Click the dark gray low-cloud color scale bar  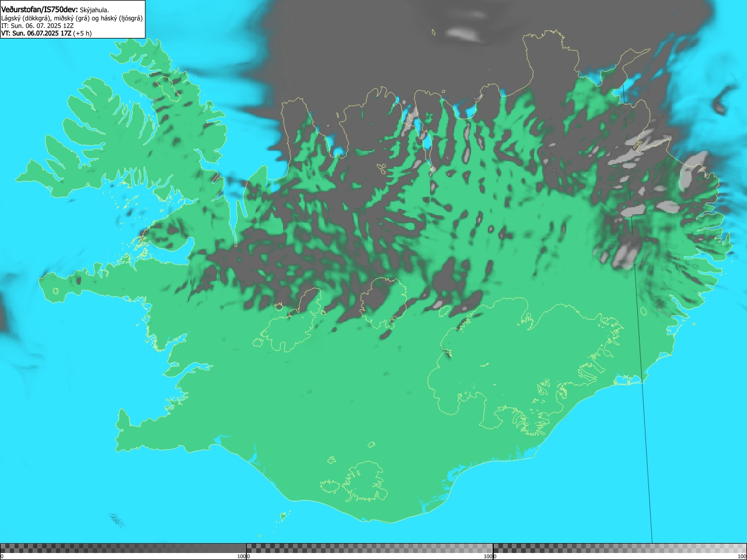pos(123,548)
